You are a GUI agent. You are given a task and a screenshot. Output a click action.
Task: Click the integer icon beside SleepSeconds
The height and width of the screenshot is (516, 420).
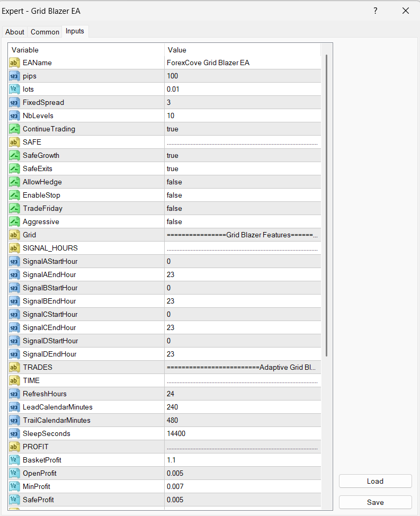14,433
